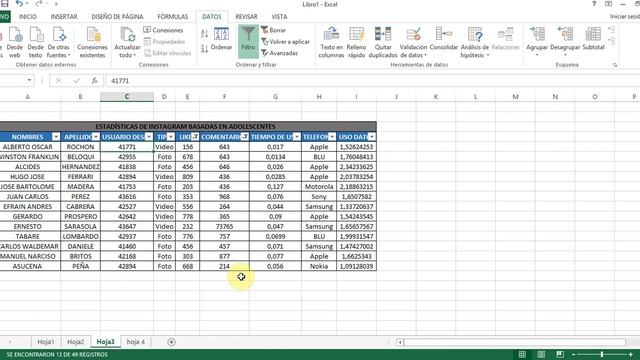
Task: Open TIEMPO DE USO filter dropdown
Action: [x=297, y=137]
